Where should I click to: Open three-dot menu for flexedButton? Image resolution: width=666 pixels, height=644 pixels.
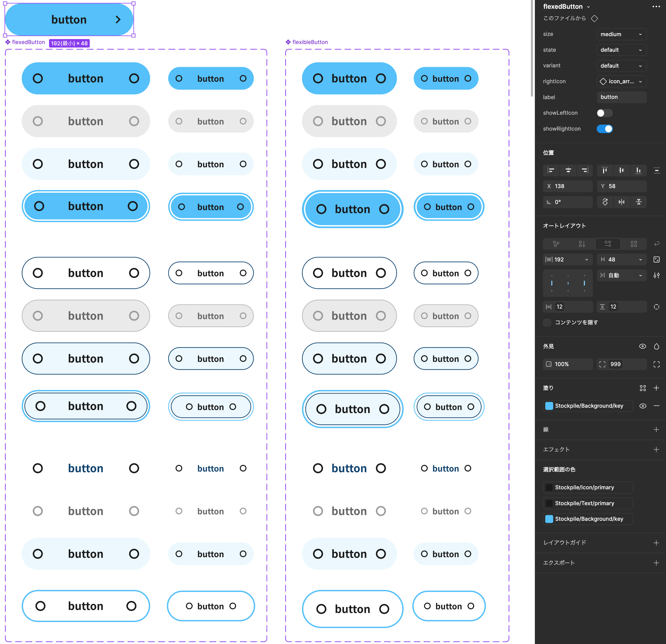click(x=656, y=7)
